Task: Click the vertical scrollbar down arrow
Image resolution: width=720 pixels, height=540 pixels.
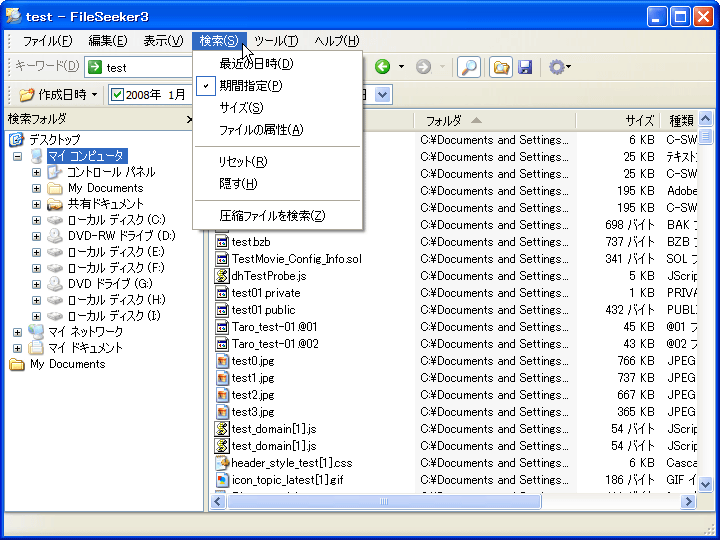Action: click(705, 484)
